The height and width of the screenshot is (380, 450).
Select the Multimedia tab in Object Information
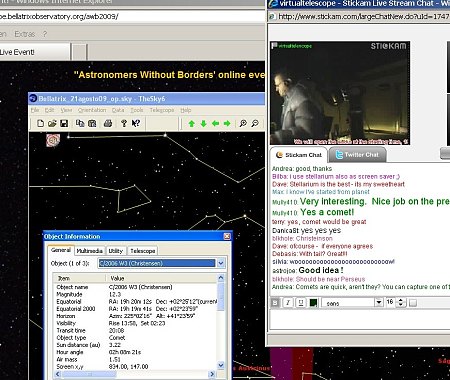click(89, 251)
